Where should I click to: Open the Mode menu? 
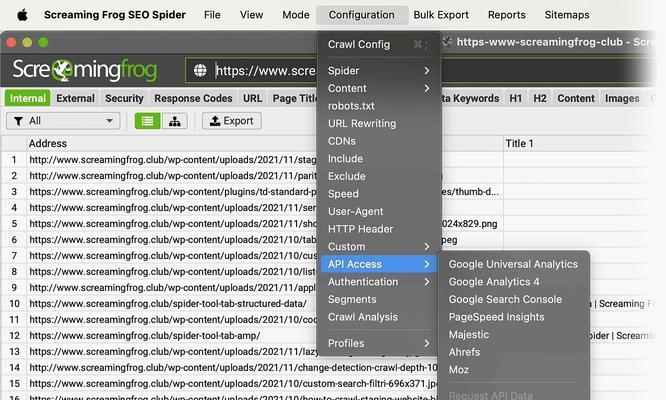(x=296, y=15)
